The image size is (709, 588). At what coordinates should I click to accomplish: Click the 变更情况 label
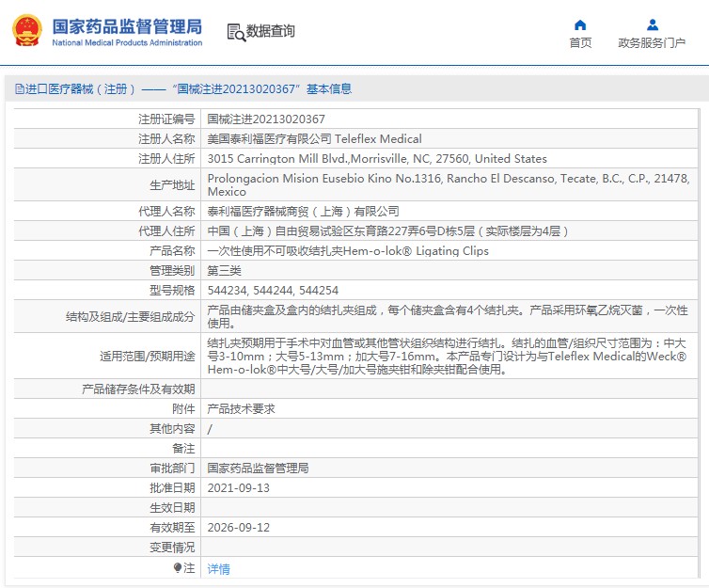172,548
